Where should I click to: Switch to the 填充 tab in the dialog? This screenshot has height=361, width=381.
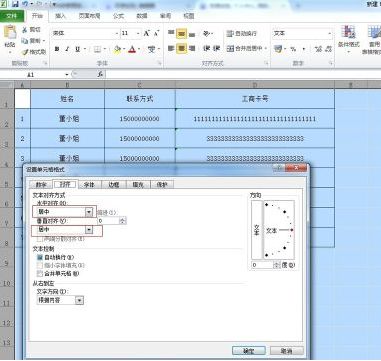click(138, 185)
